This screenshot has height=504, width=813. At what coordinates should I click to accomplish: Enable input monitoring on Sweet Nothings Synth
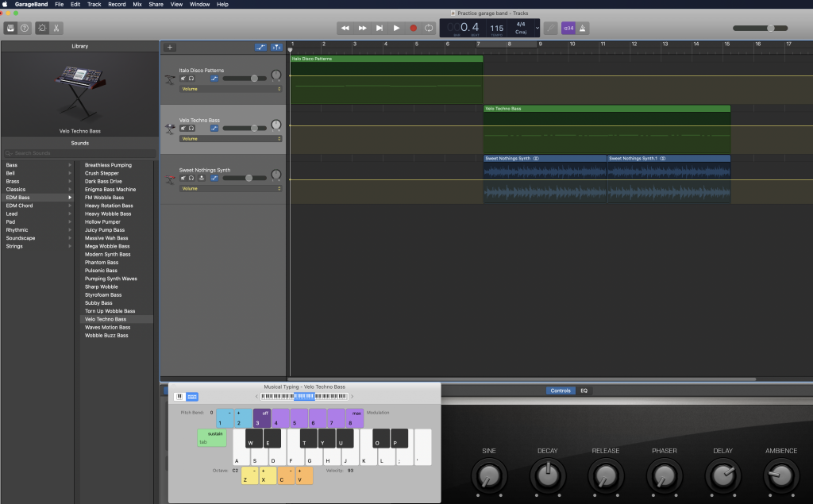click(202, 178)
